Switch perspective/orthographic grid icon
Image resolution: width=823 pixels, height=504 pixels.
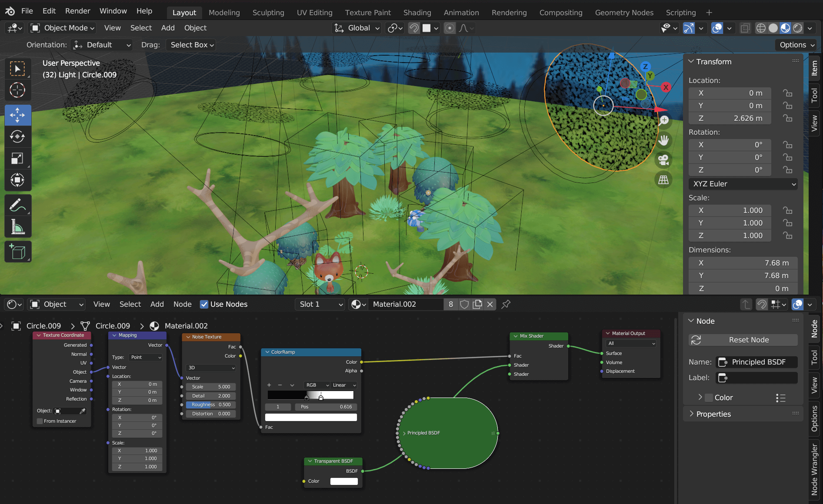[663, 179]
